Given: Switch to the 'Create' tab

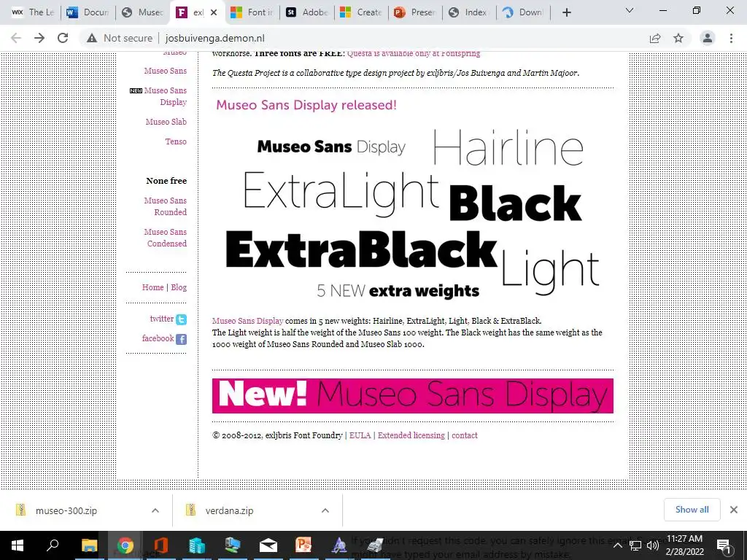Looking at the screenshot, I should tap(360, 12).
